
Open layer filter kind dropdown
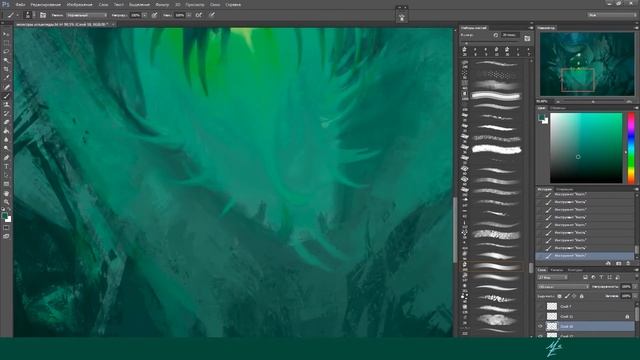pyautogui.click(x=553, y=278)
